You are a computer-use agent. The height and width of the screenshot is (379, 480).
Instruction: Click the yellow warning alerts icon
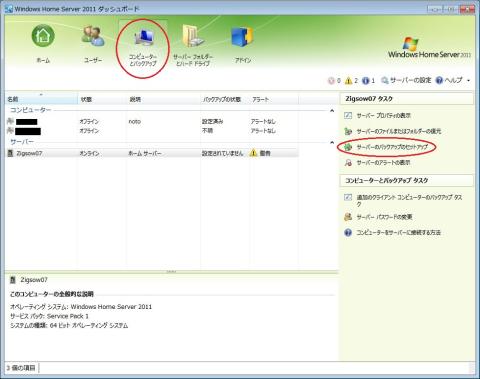point(349,80)
